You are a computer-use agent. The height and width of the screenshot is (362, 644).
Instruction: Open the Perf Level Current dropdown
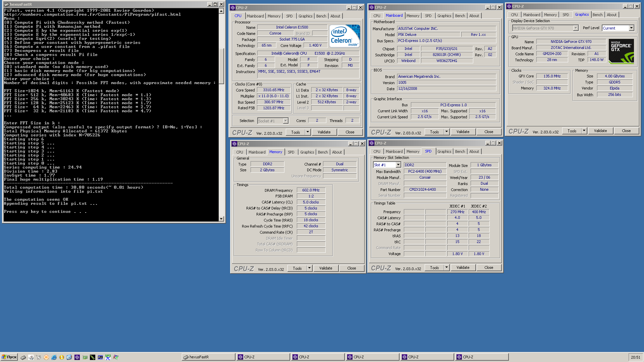(631, 28)
